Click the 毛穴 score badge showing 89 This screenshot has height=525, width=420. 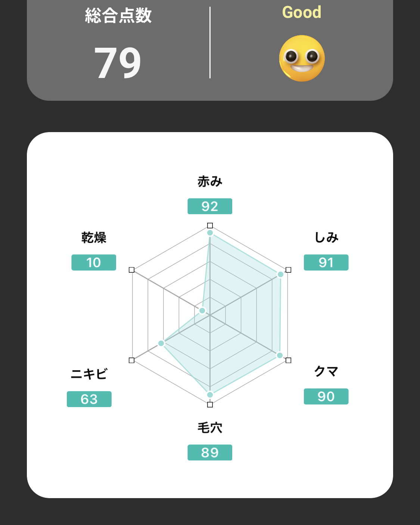coord(209,453)
